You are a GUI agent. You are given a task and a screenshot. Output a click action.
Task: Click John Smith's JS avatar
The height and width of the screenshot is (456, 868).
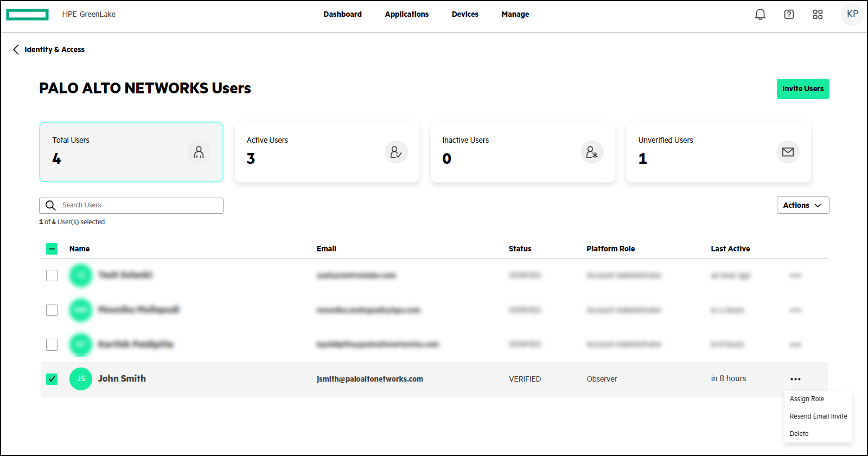81,379
